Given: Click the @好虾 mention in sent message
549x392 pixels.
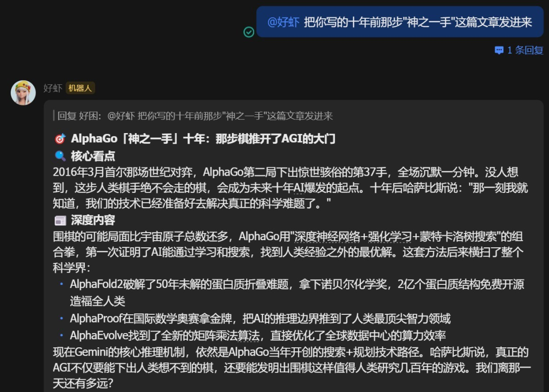Looking at the screenshot, I should (x=283, y=22).
